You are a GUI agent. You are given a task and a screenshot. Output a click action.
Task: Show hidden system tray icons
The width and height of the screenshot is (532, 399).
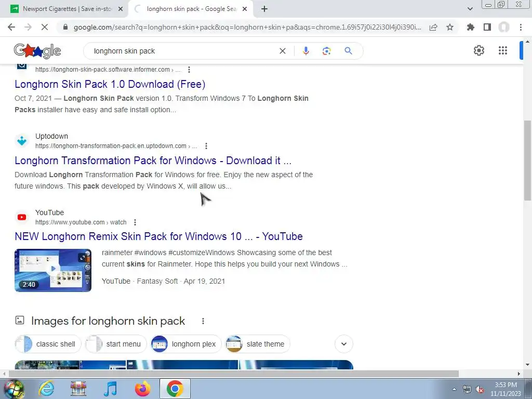(x=454, y=390)
